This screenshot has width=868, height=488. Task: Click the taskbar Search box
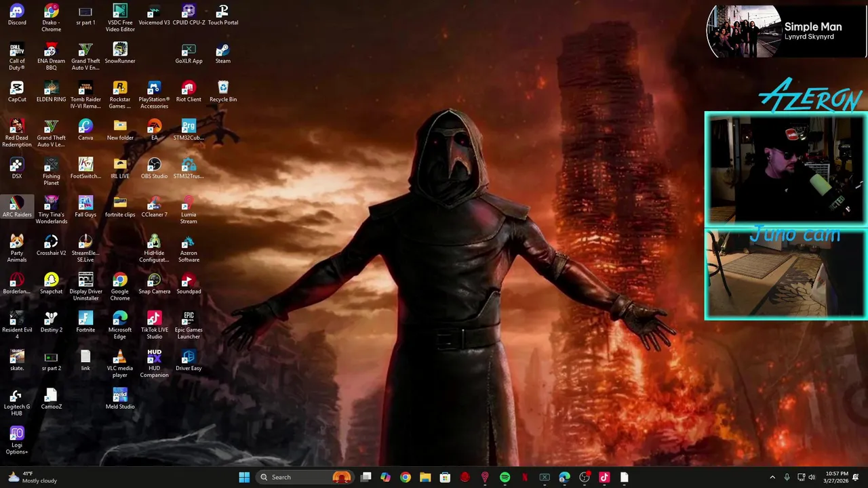coord(304,477)
